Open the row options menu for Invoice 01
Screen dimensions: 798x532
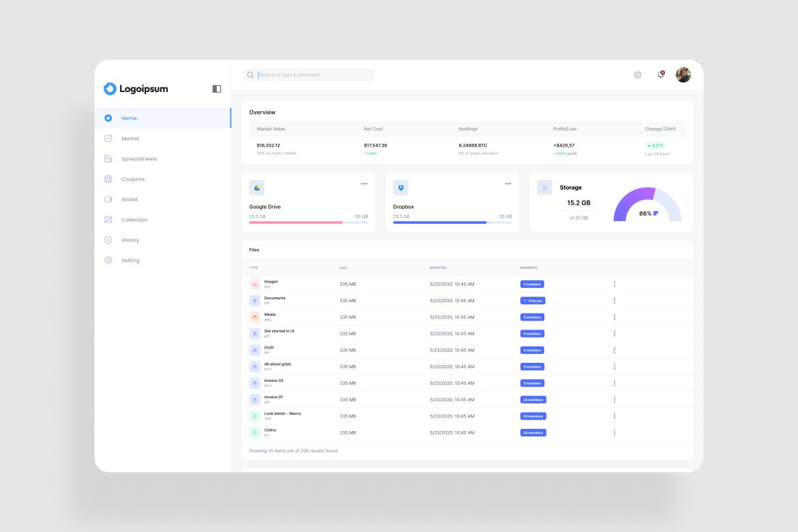[614, 399]
